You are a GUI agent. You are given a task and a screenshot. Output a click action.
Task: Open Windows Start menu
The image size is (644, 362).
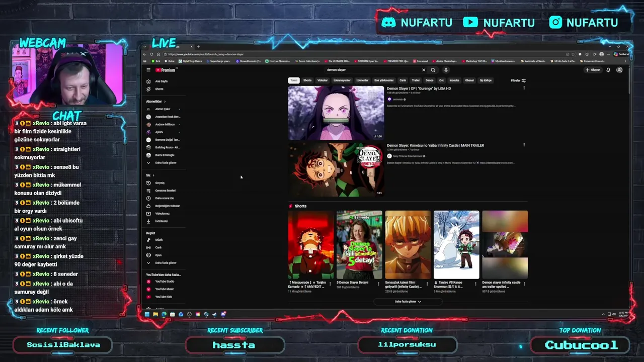147,314
